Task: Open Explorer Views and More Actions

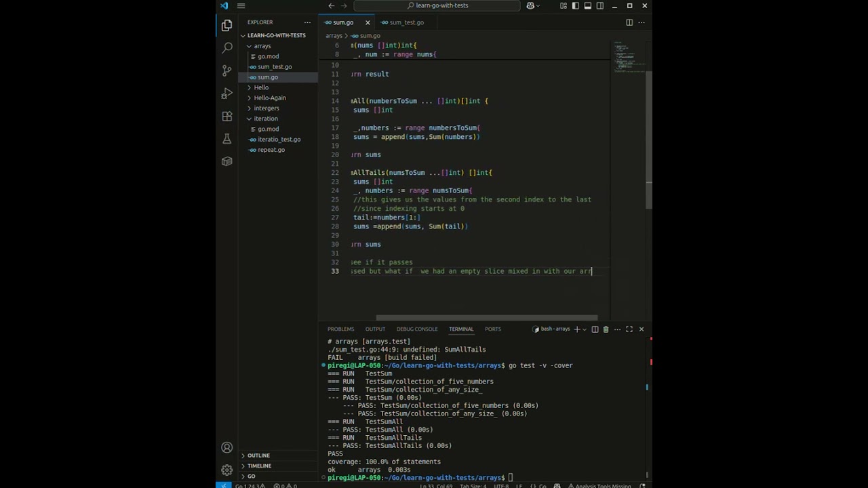Action: 307,22
